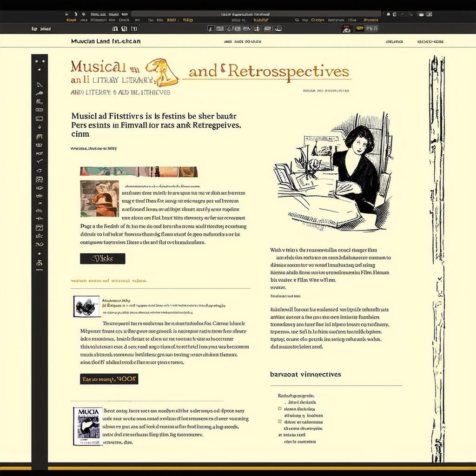Click the bottom icon in the left sidebar
The height and width of the screenshot is (476, 476).
[39, 263]
